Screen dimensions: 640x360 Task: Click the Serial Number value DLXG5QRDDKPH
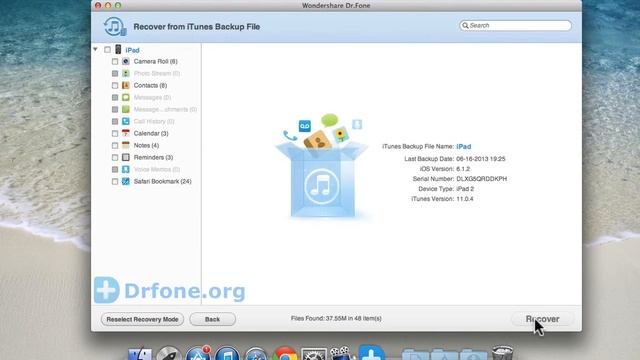tap(482, 179)
